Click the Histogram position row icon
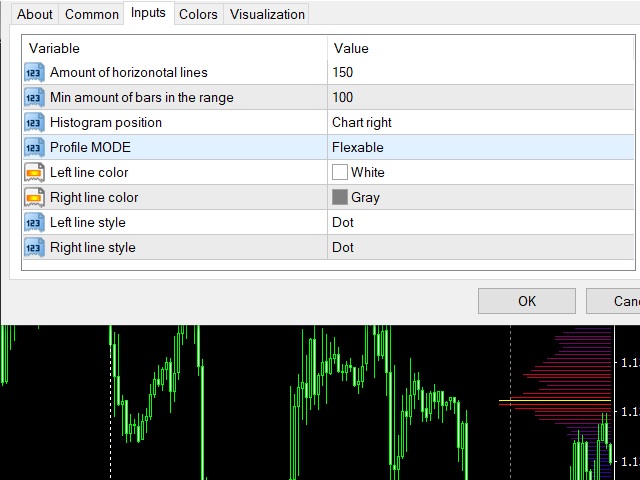 34,123
